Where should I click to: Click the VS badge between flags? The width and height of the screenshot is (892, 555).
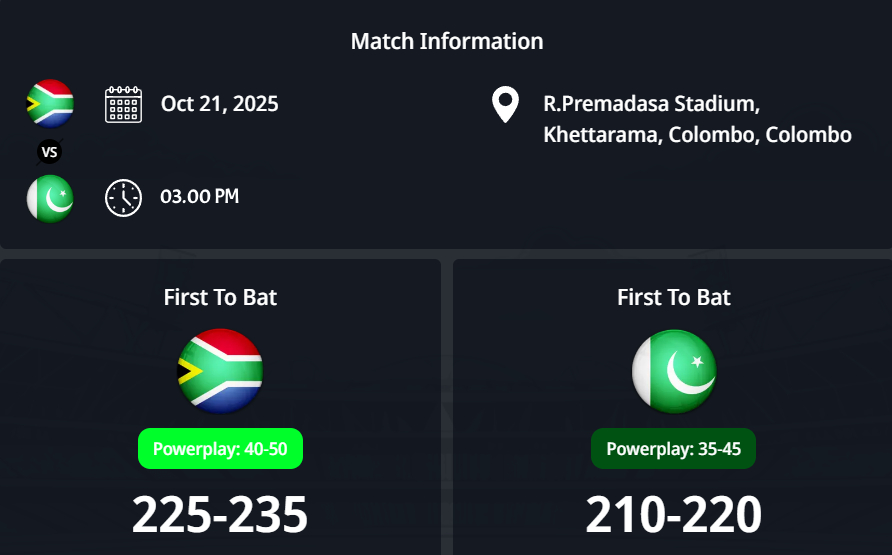click(50, 152)
